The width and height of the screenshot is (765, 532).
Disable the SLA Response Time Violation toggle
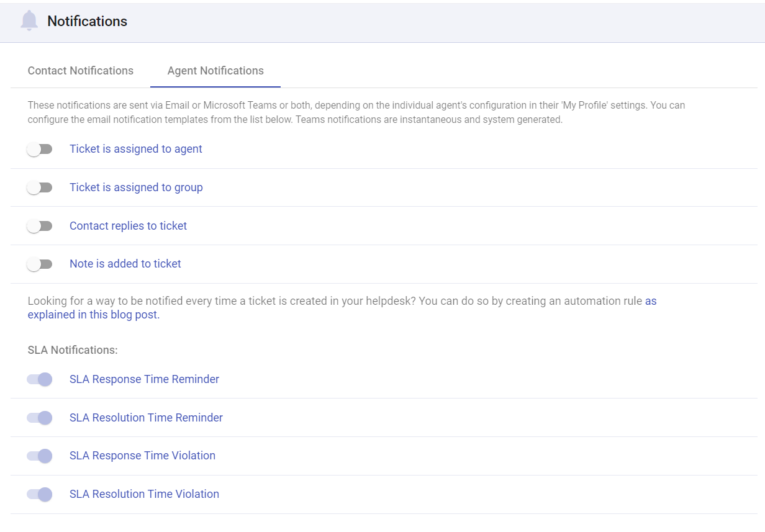coord(40,455)
